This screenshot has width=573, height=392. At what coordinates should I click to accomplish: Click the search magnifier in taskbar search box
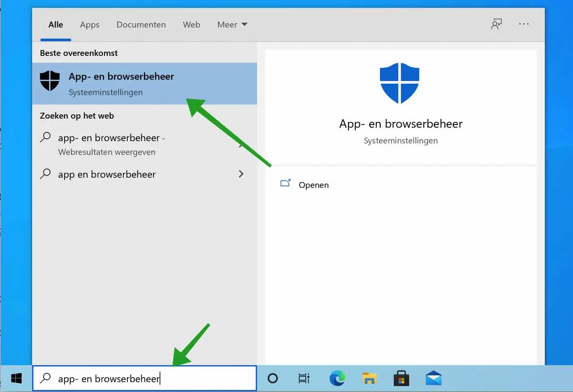[45, 378]
